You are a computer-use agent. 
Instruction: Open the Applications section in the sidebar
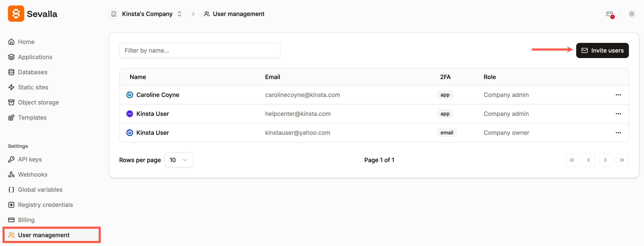coord(35,57)
